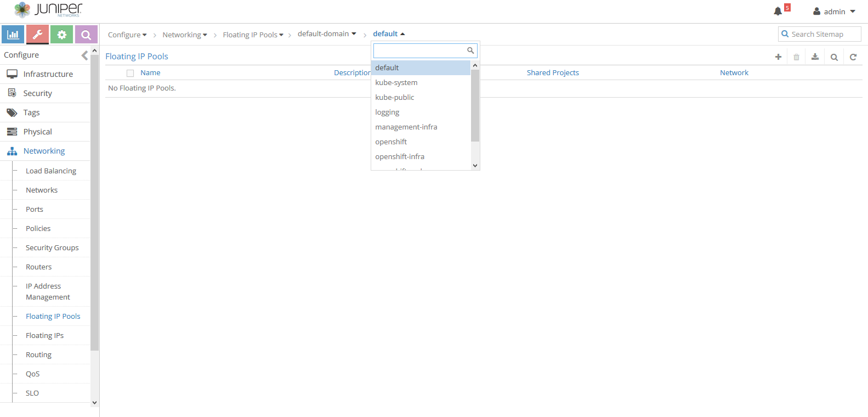Open the alerts bell icon

778,12
